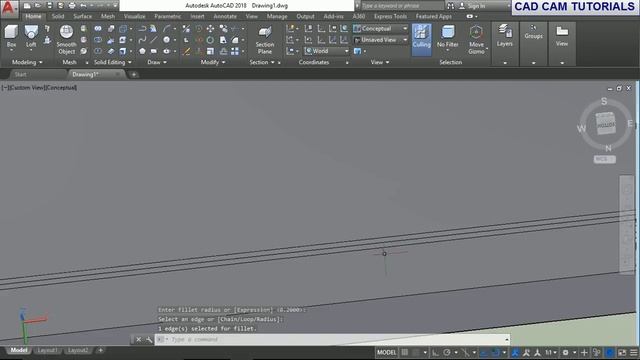The image size is (640, 360).
Task: Toggle Clean Screen icon in status bar
Action: coord(622,352)
